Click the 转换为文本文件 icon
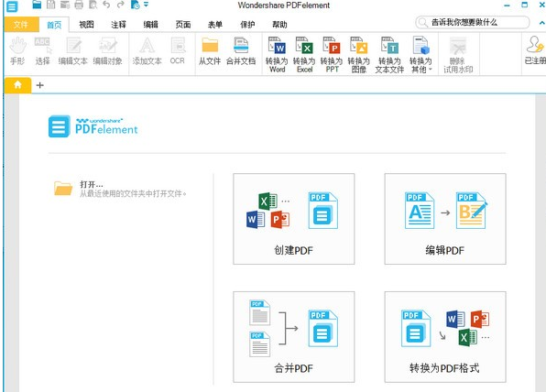 coord(389,54)
